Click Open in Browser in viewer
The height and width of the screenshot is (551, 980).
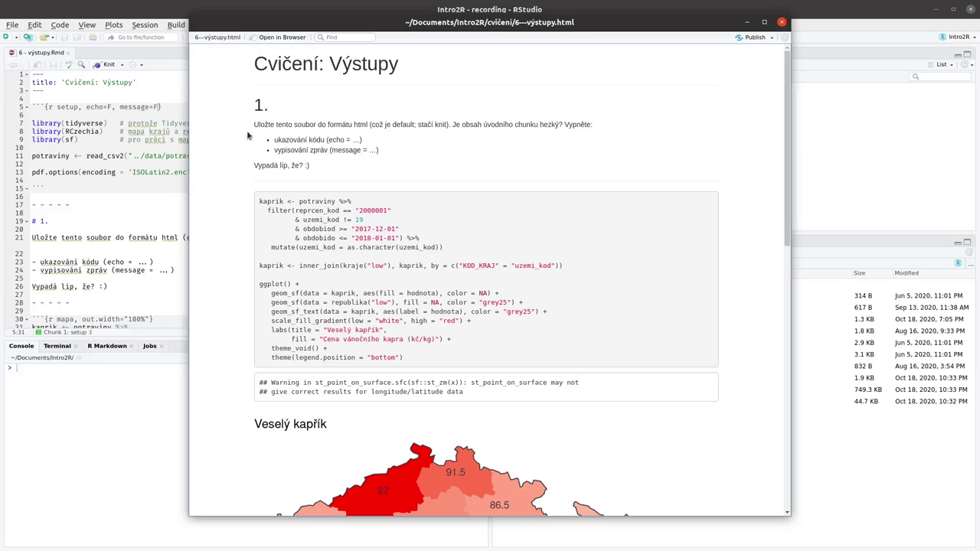tap(282, 37)
